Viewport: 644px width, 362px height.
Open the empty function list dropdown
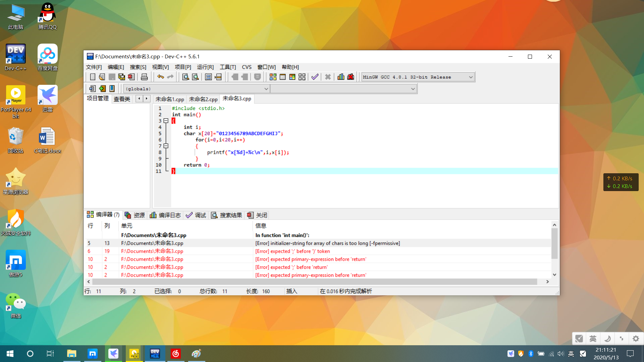[x=343, y=89]
